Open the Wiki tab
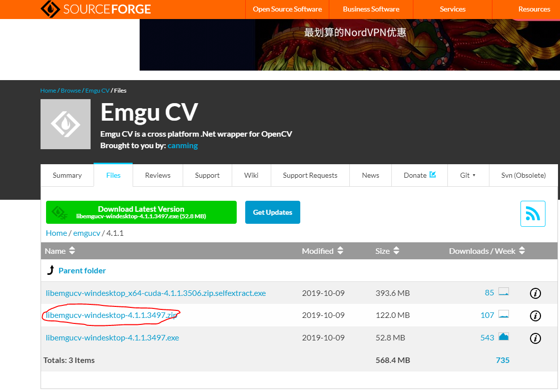The height and width of the screenshot is (392, 560). [x=251, y=175]
